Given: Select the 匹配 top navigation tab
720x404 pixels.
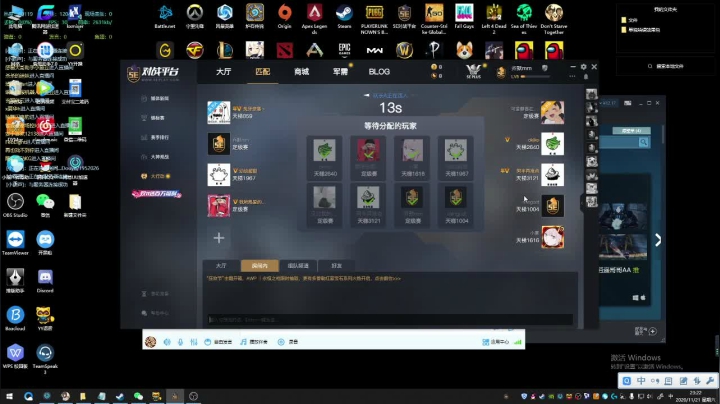Looking at the screenshot, I should [263, 72].
